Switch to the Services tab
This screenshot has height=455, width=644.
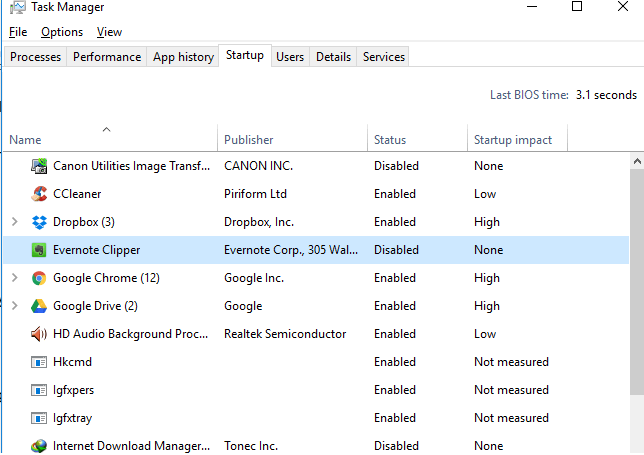[x=384, y=57]
